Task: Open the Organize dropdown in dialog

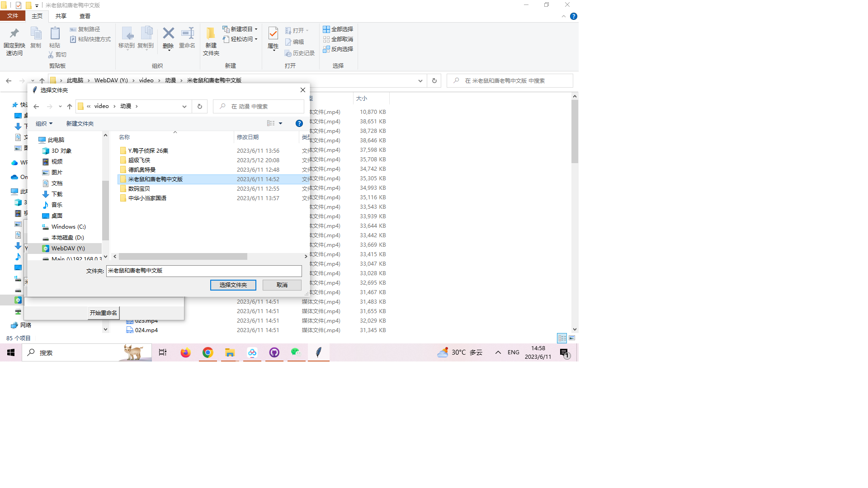Action: tap(44, 123)
